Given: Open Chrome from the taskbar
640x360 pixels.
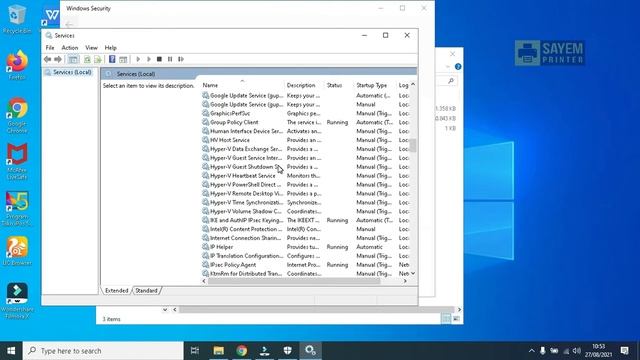Looking at the screenshot, I should [241, 351].
